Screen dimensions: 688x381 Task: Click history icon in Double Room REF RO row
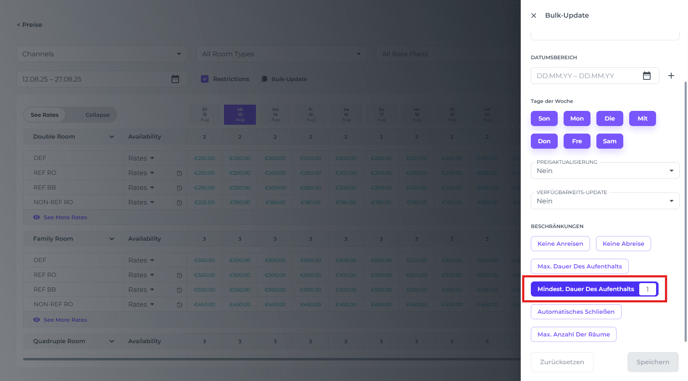(179, 173)
